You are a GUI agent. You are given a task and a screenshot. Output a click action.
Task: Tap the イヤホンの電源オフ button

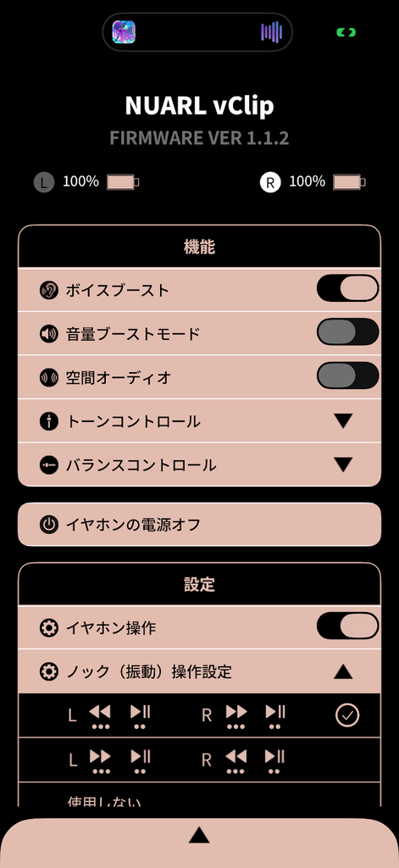click(199, 524)
